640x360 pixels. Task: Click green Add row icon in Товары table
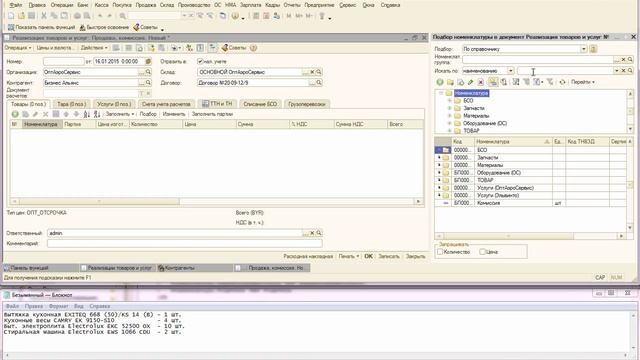15,114
